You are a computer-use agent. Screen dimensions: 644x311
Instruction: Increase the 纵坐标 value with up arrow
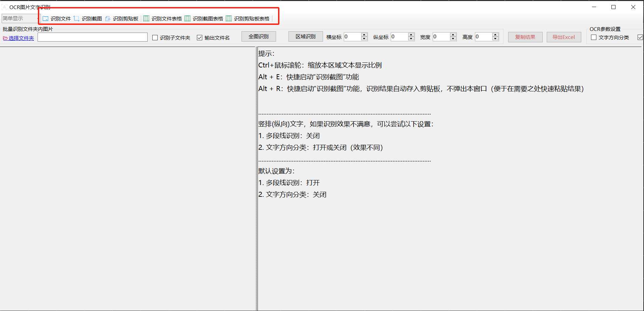[412, 35]
